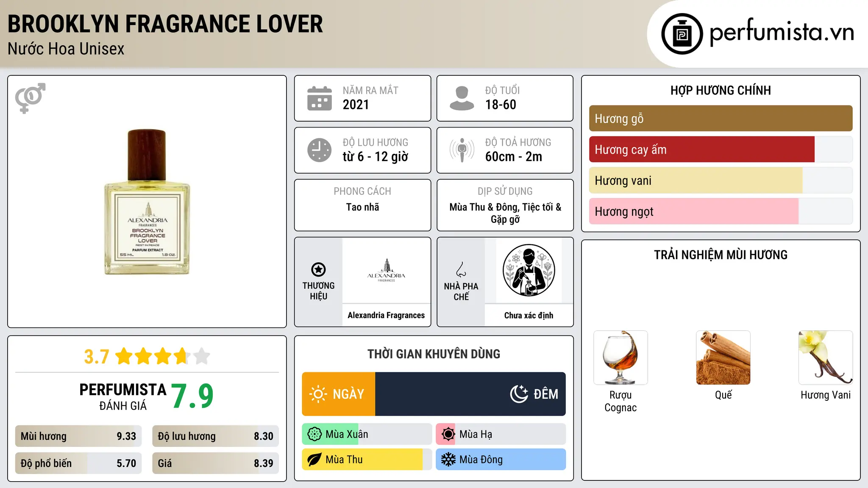Click the person icon beside Độ tuổi
This screenshot has height=488, width=868.
tap(462, 98)
